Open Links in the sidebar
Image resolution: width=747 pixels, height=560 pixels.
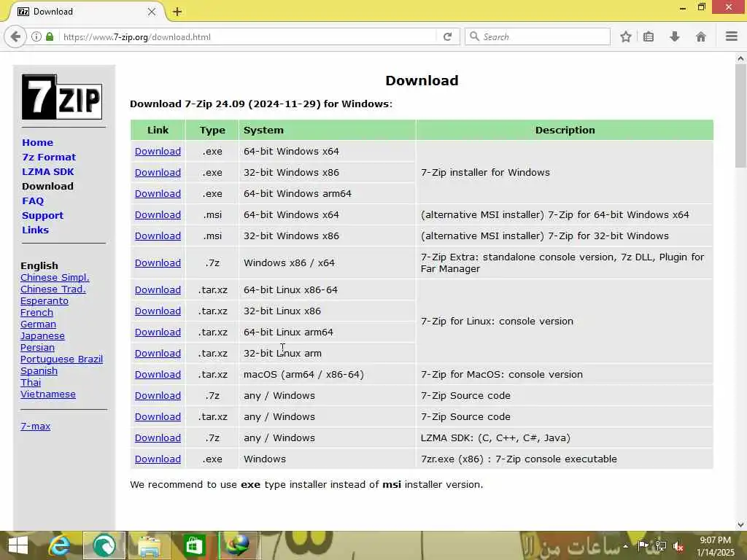[x=35, y=230]
